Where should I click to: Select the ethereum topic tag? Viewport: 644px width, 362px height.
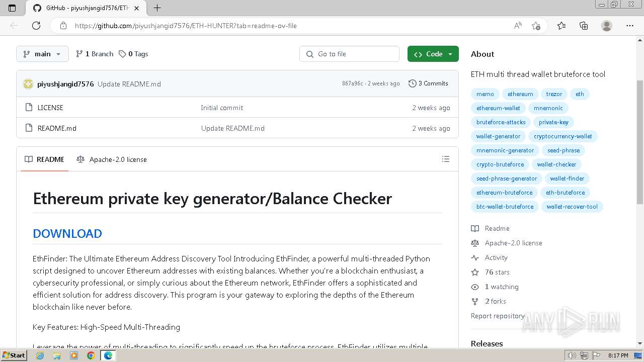coord(520,94)
